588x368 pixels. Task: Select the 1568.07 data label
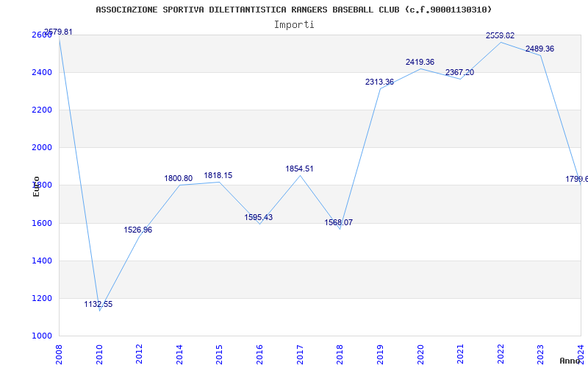click(339, 222)
